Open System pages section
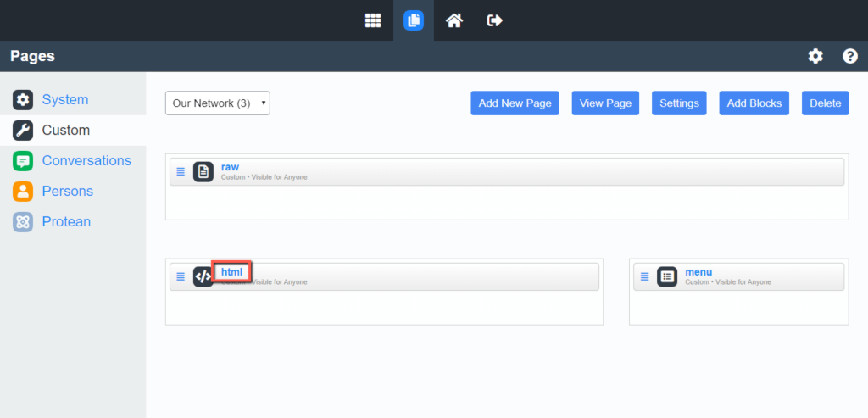Screen dimensions: 868x418 [64, 100]
